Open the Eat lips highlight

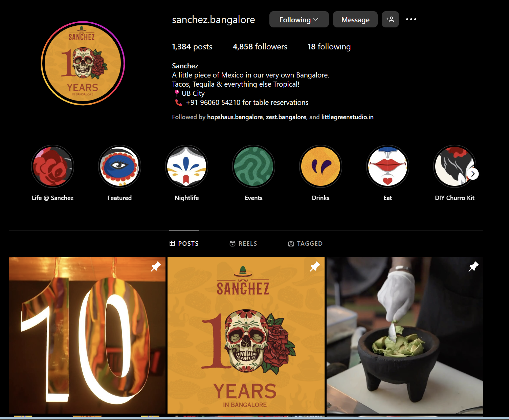click(x=388, y=166)
